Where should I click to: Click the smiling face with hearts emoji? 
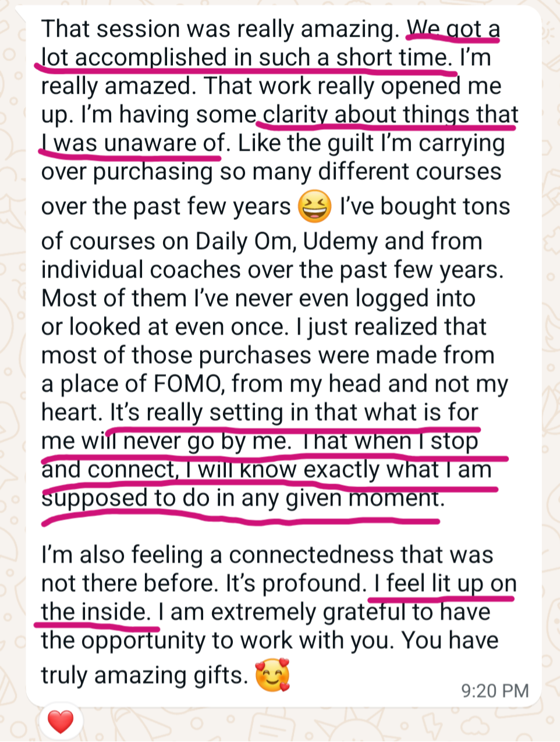click(x=273, y=676)
